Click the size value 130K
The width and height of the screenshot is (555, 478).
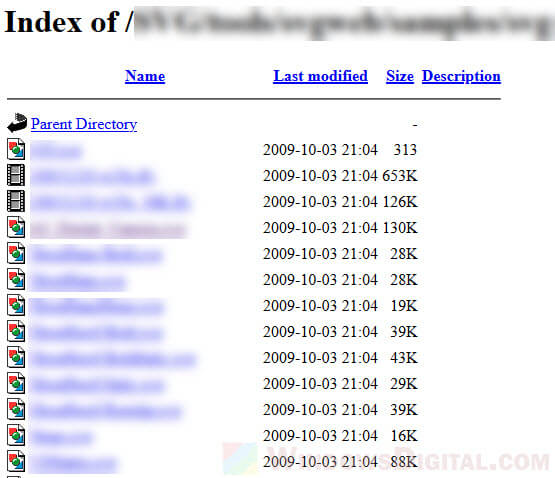tap(400, 228)
